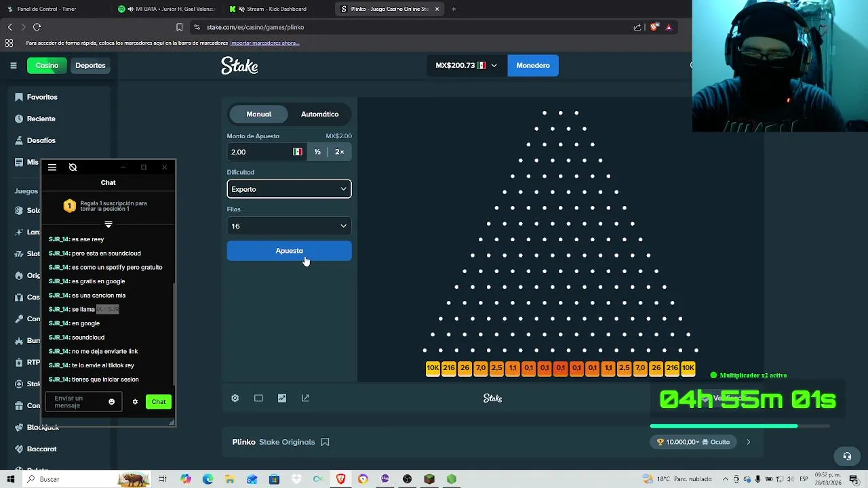The width and height of the screenshot is (868, 488).
Task: Open the Stake hamburger menu
Action: click(13, 65)
